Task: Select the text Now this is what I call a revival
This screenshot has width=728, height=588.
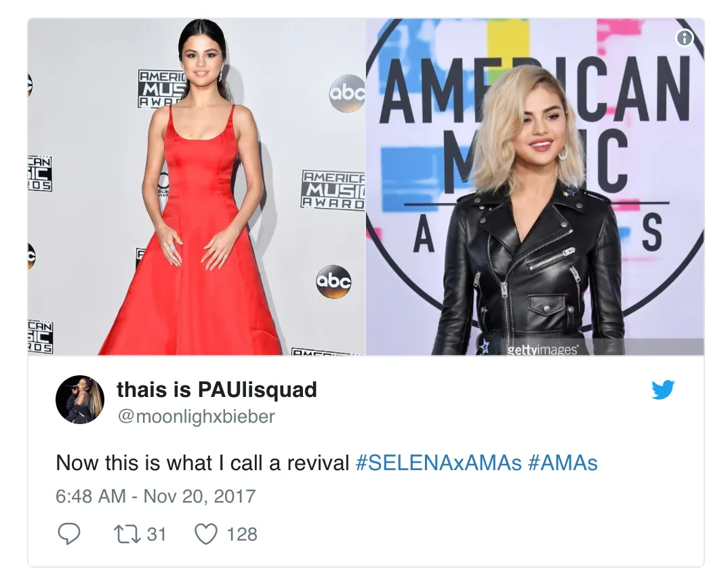Action: click(x=203, y=463)
